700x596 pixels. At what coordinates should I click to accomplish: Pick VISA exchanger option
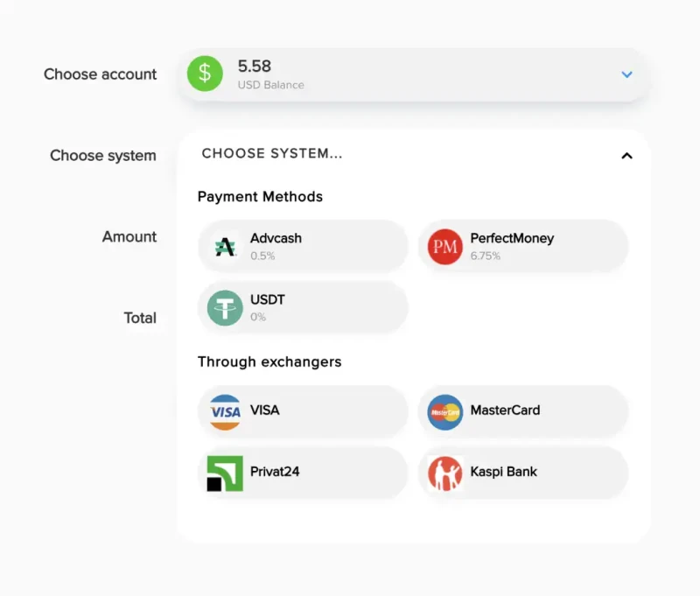(x=303, y=411)
